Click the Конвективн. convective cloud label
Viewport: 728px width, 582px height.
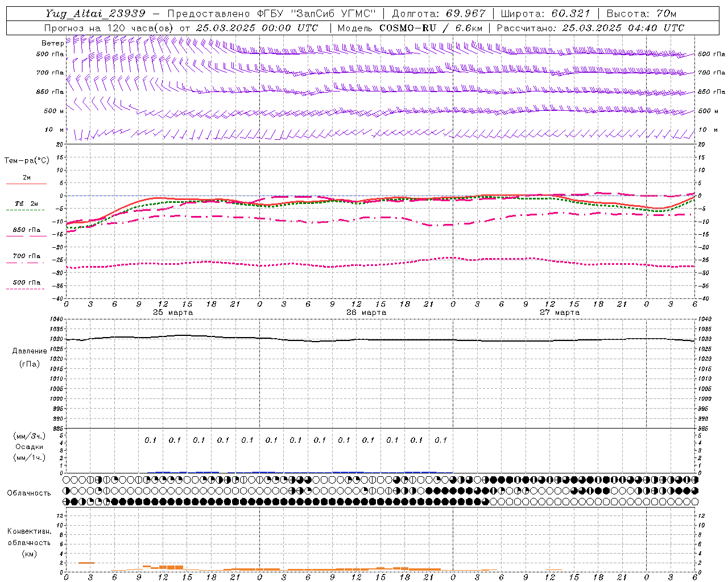pos(29,531)
